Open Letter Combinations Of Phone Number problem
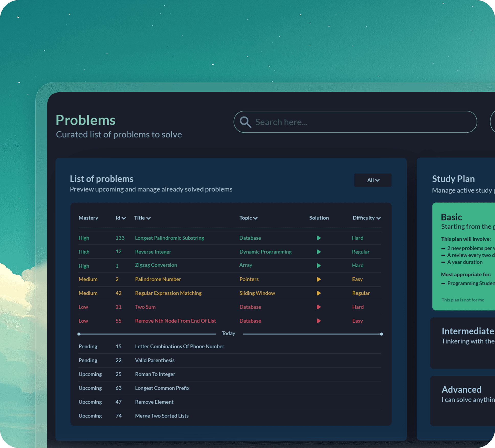 [x=179, y=346]
